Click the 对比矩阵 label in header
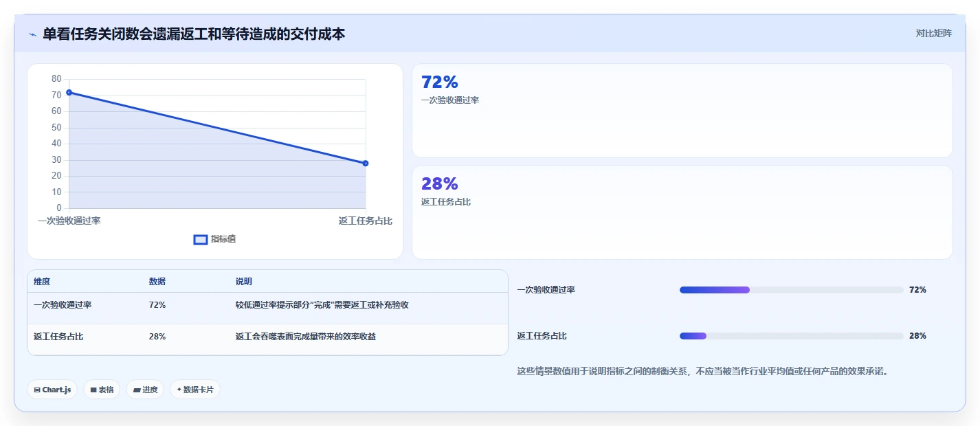The height and width of the screenshot is (426, 980). tap(934, 33)
